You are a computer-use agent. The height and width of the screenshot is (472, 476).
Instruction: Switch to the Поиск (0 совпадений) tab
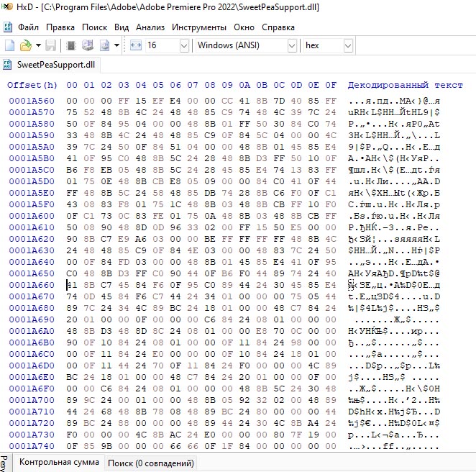pyautogui.click(x=151, y=463)
